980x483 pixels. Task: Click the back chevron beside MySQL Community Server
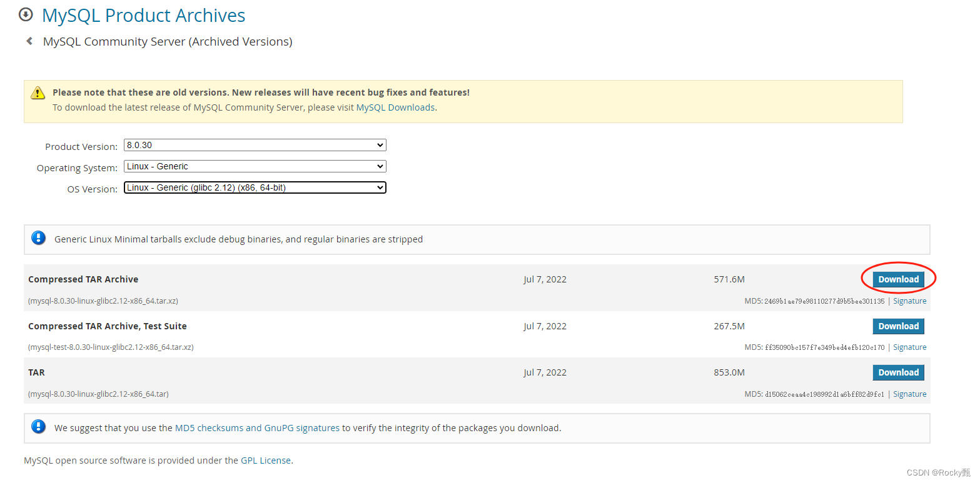tap(29, 41)
